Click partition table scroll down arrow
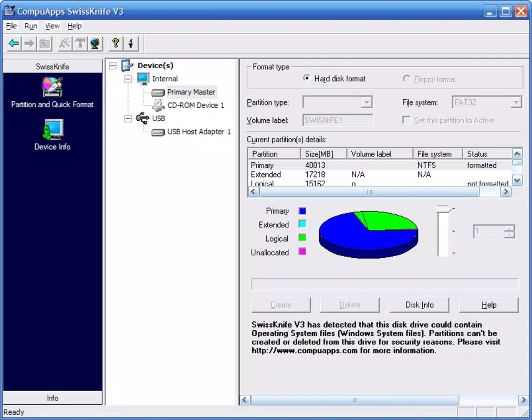 (517, 180)
